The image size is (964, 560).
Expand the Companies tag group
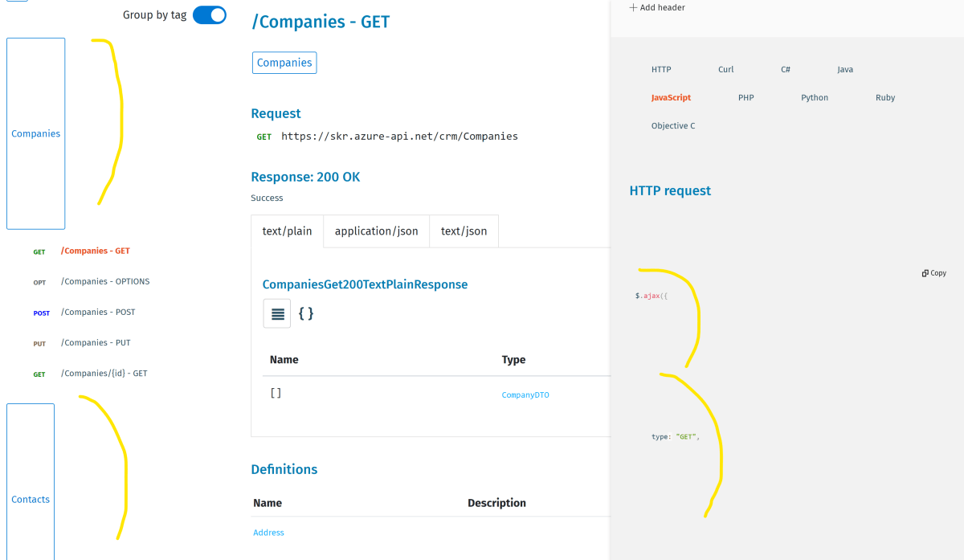[35, 133]
